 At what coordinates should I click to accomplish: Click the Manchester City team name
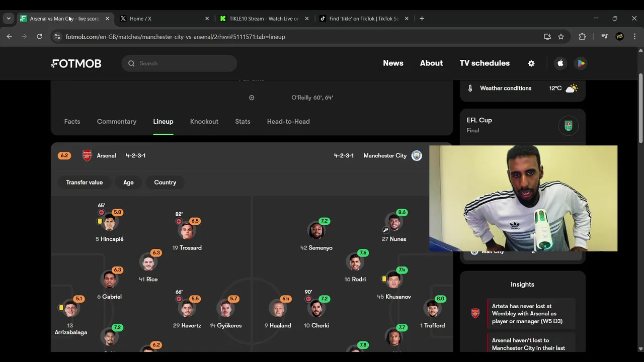click(385, 156)
